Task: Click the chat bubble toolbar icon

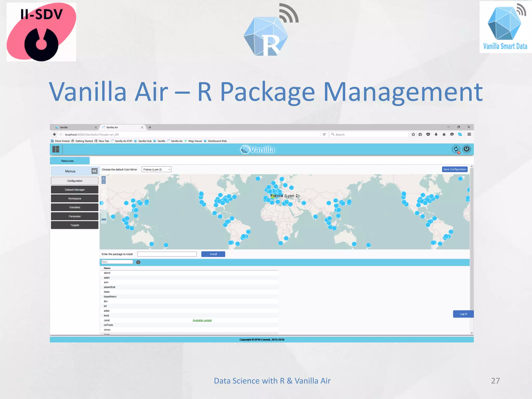Action: tap(452, 134)
